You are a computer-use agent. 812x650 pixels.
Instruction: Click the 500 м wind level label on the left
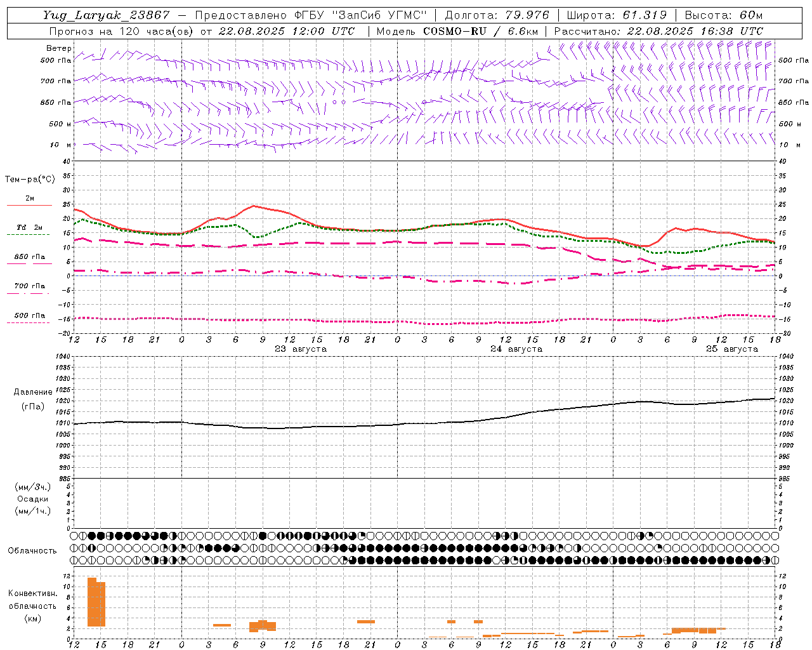(60, 124)
